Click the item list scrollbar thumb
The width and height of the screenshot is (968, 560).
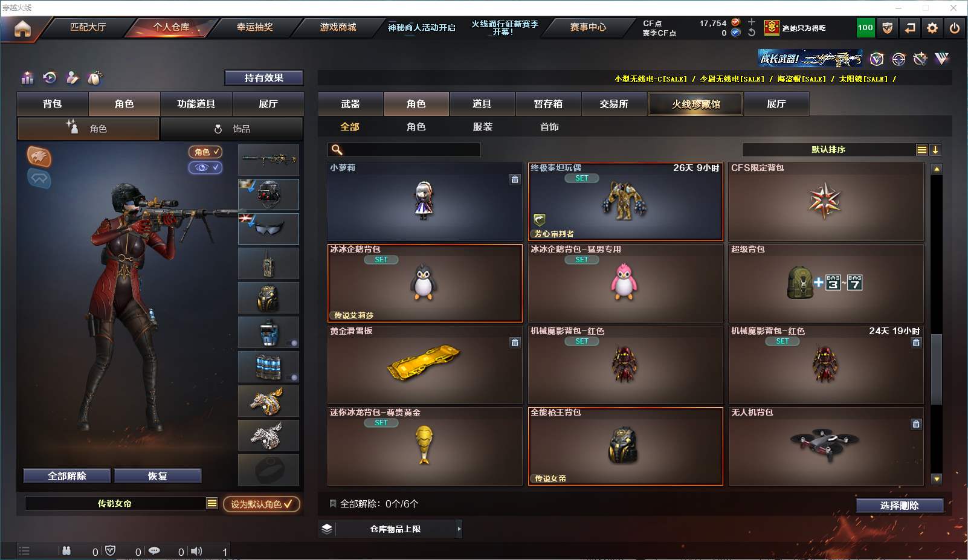(x=937, y=369)
